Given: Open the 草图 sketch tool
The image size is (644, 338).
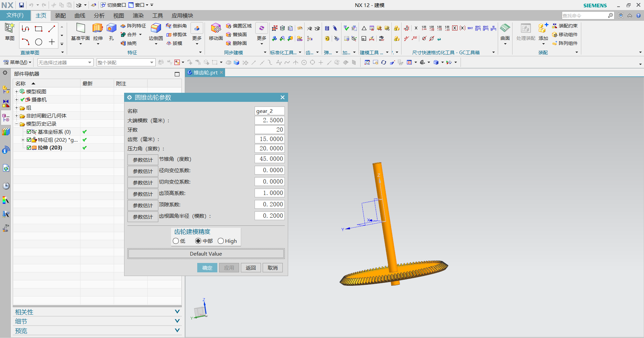Looking at the screenshot, I should point(9,32).
